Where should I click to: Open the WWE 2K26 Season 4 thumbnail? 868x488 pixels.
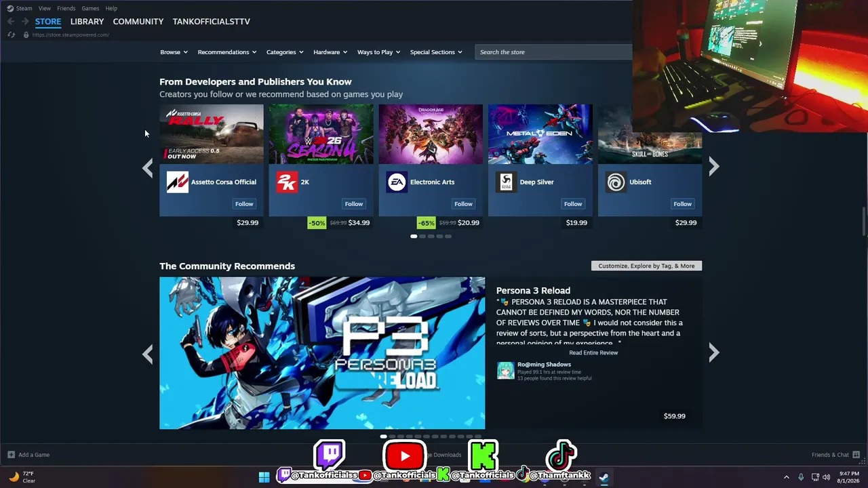click(x=321, y=134)
